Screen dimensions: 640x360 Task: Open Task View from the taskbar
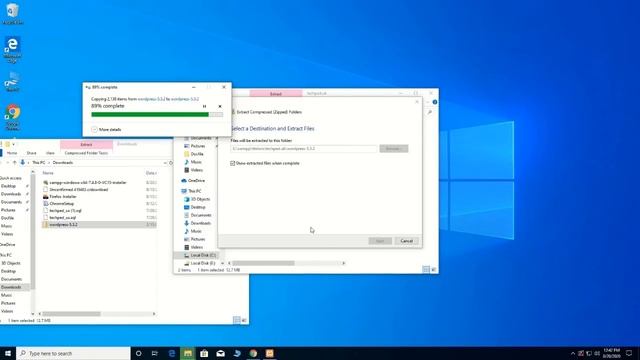(155, 353)
